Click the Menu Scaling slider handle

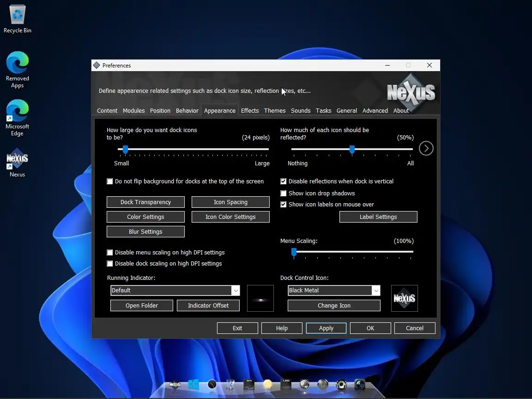point(294,253)
